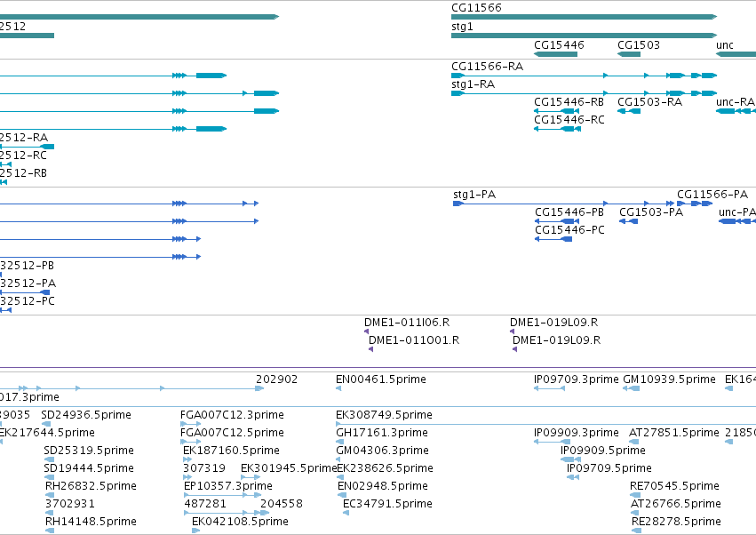This screenshot has height=535, width=756.
Task: Select GM10939.5prime EST
Action: [631, 388]
